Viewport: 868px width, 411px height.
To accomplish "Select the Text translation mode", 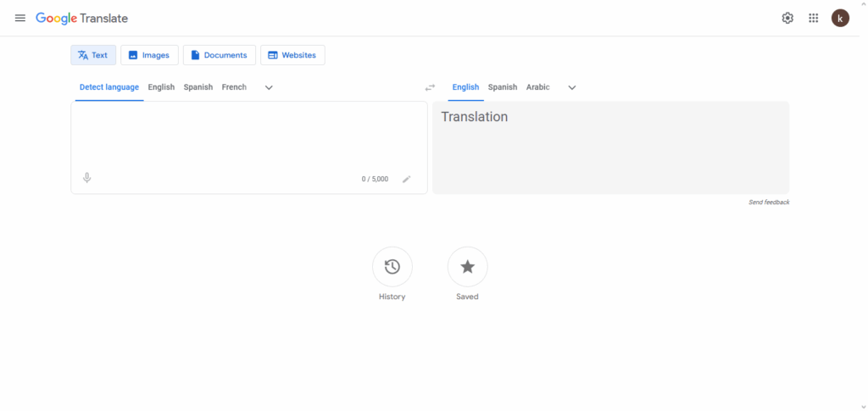I will [93, 55].
